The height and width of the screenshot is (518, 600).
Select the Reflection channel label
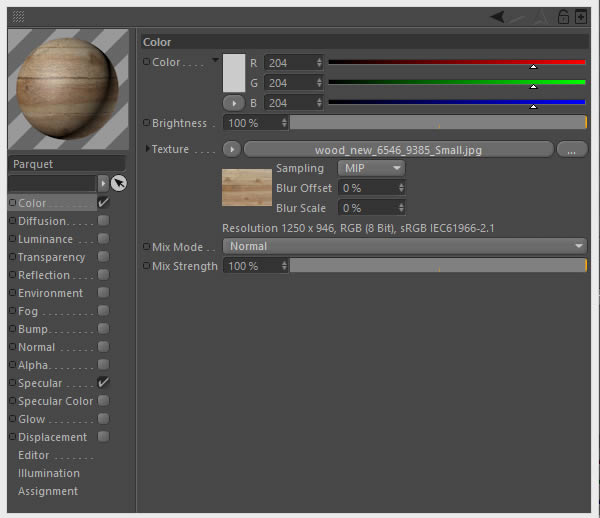coord(44,275)
